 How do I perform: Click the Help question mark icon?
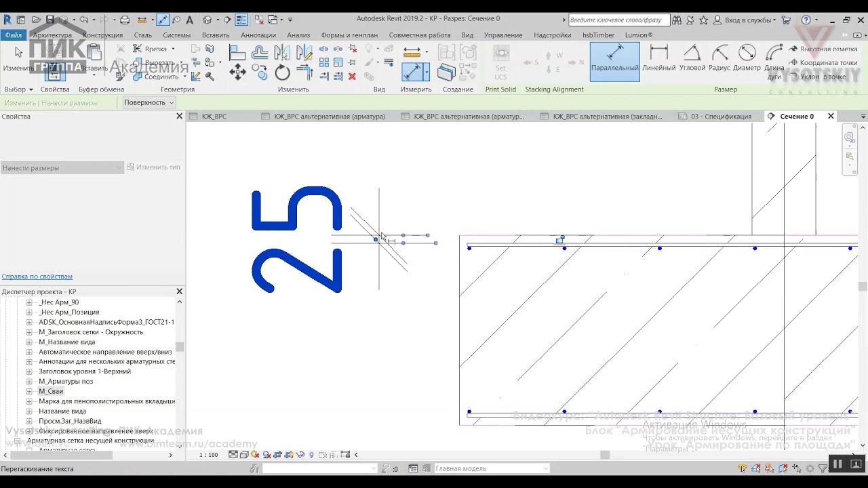coord(806,20)
